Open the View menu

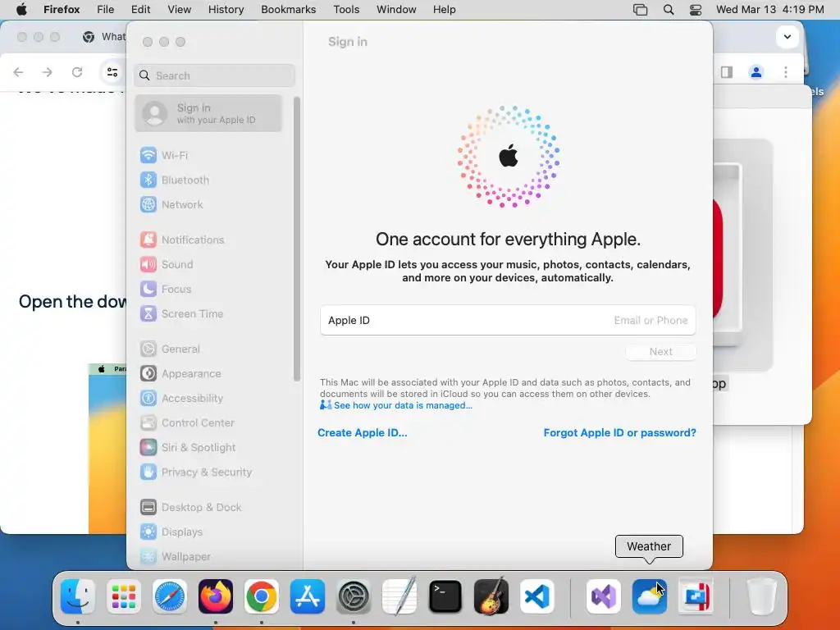[x=180, y=10]
